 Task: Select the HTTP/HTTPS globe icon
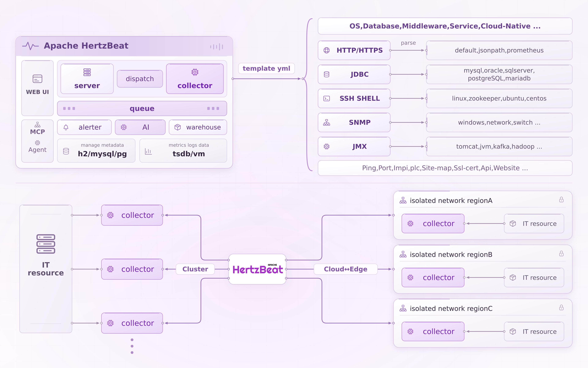pyautogui.click(x=327, y=50)
